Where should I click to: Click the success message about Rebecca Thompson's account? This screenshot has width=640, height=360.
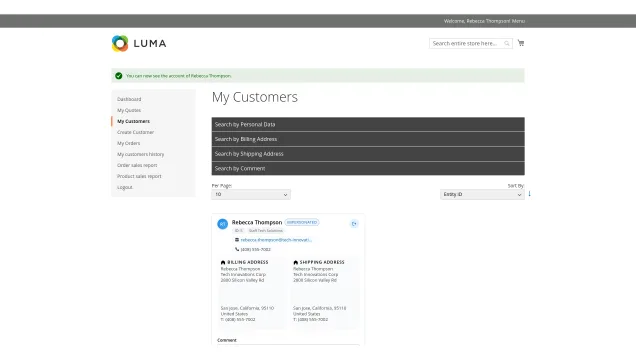(179, 76)
